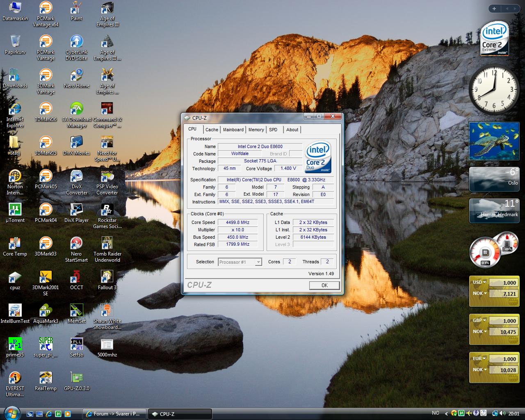This screenshot has height=420, width=525.
Task: Open the Paint shortcut
Action: click(76, 11)
